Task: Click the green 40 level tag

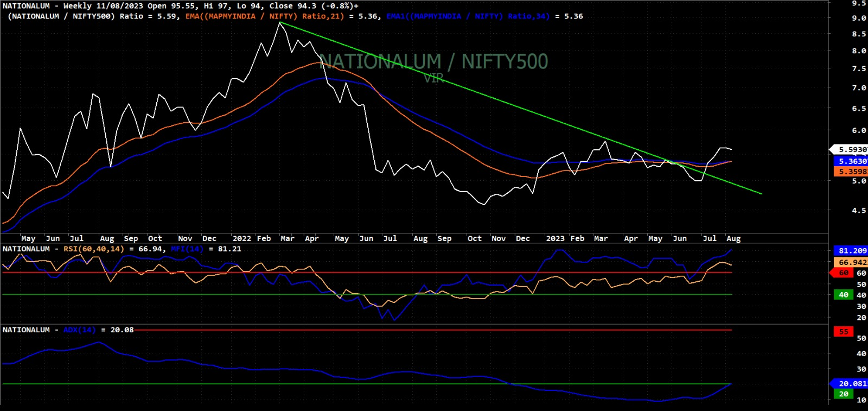Action: 844,295
